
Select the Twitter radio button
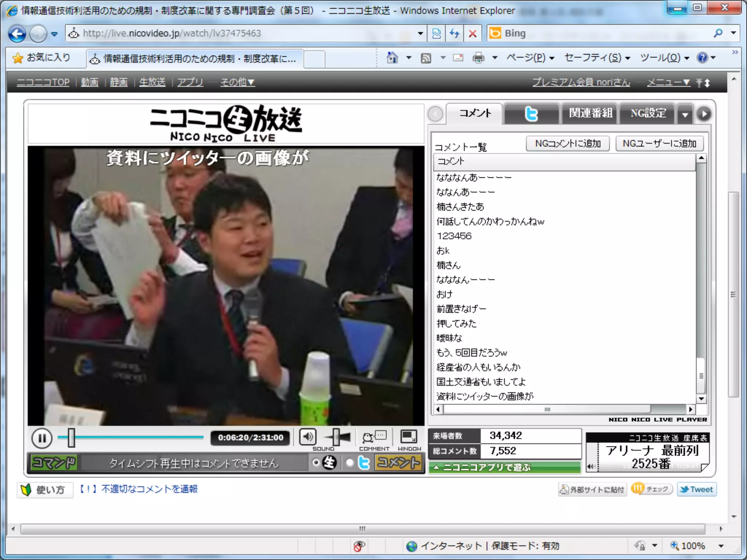tap(350, 463)
